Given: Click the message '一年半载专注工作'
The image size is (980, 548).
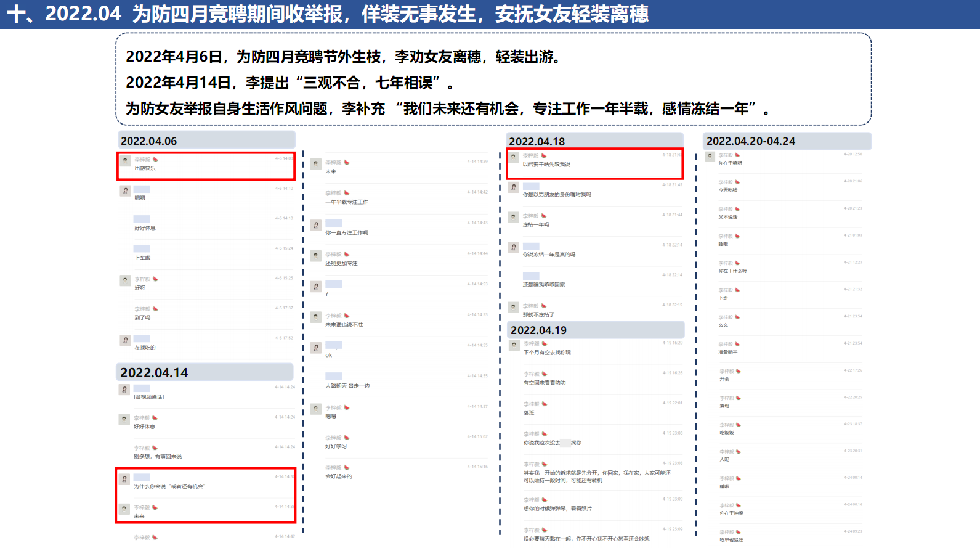Looking at the screenshot, I should tap(347, 202).
